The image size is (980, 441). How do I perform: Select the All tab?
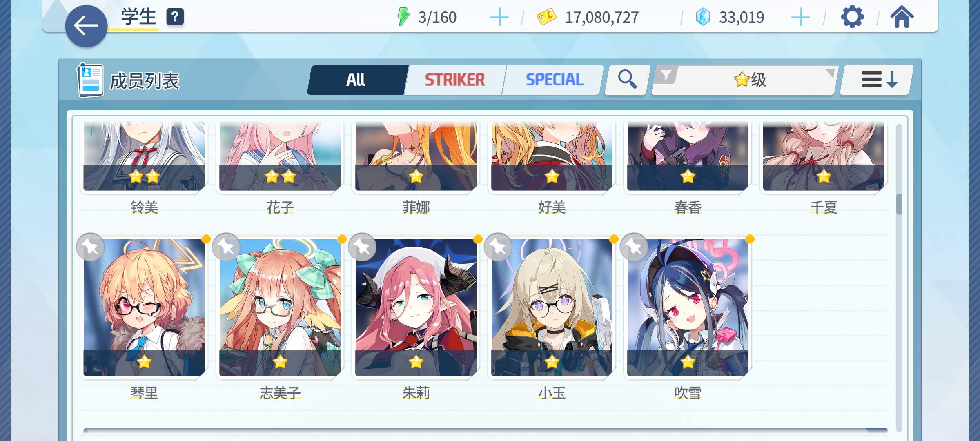[x=357, y=80]
